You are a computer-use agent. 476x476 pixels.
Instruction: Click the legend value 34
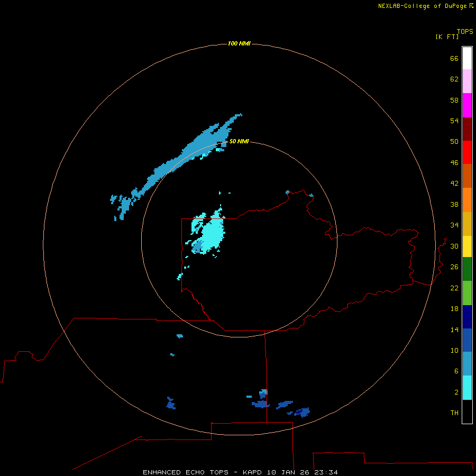pos(454,225)
